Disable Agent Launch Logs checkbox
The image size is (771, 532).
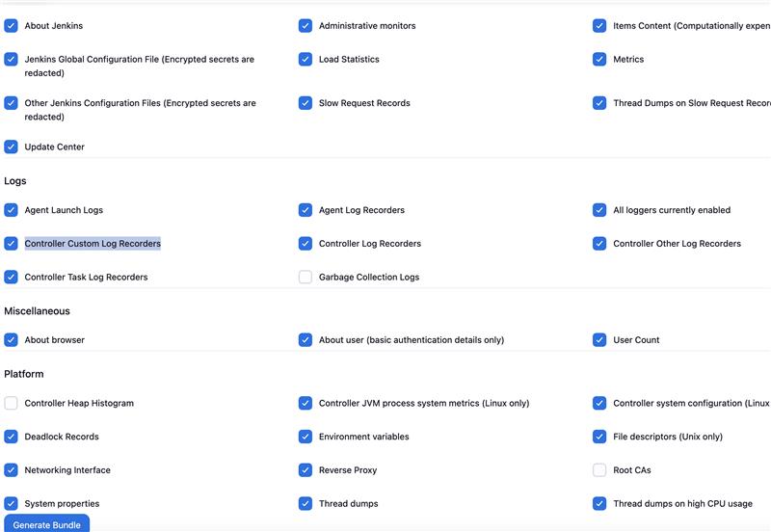(x=11, y=210)
